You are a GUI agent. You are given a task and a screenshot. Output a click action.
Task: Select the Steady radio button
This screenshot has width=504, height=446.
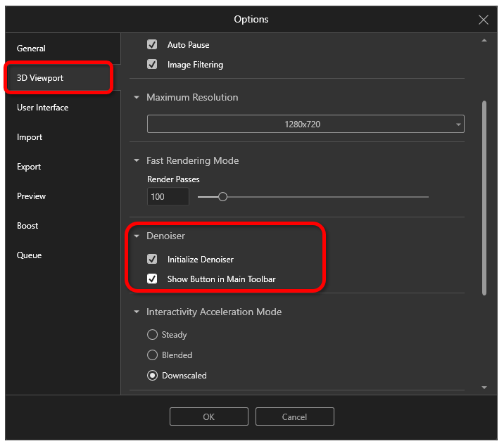click(x=152, y=335)
